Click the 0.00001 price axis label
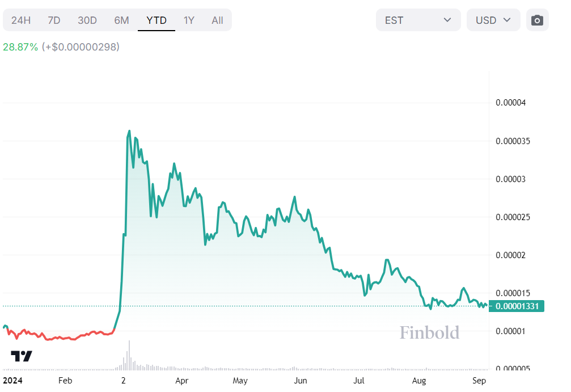Screen dimensions: 571x392 510,331
